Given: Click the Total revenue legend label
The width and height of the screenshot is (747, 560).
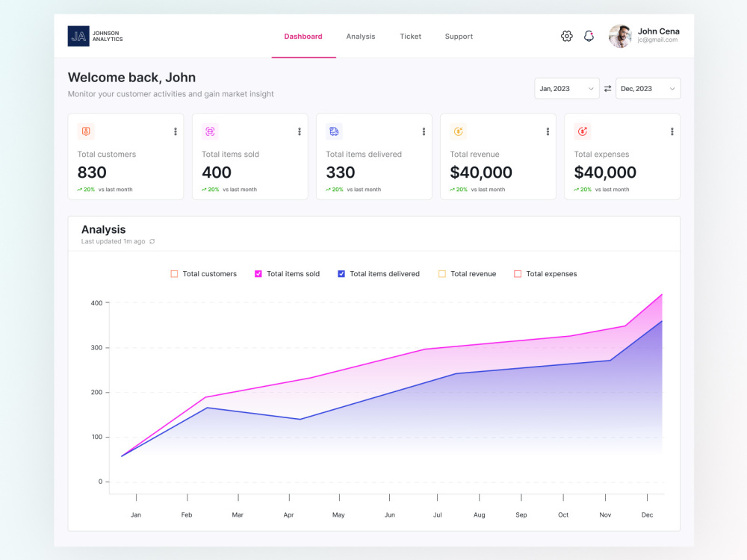Looking at the screenshot, I should [x=473, y=274].
